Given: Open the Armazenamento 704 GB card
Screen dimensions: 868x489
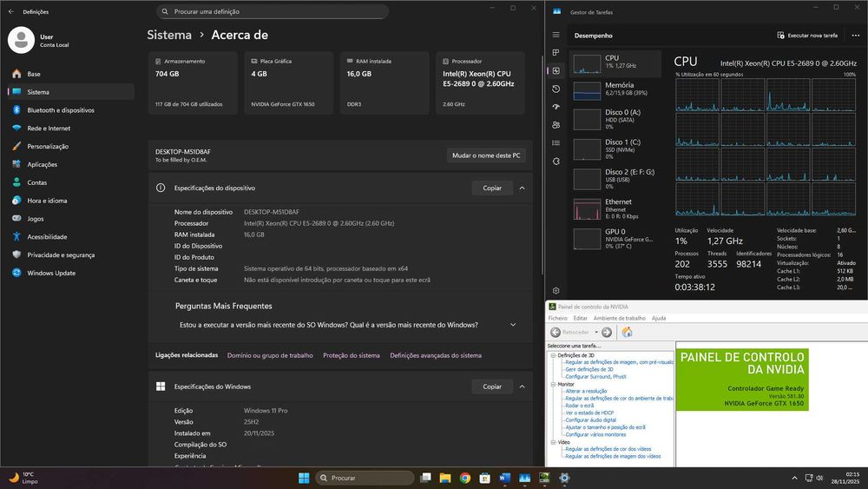Looking at the screenshot, I should tap(193, 83).
